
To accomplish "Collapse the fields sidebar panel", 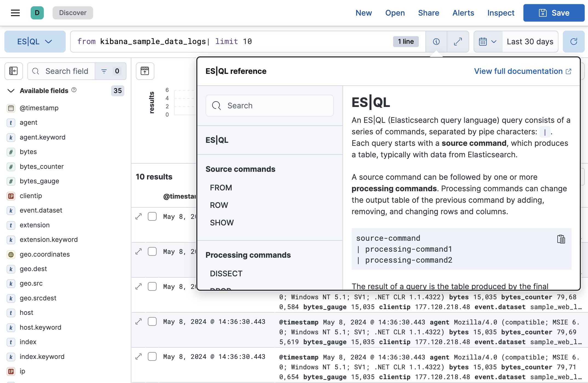I will tap(13, 71).
